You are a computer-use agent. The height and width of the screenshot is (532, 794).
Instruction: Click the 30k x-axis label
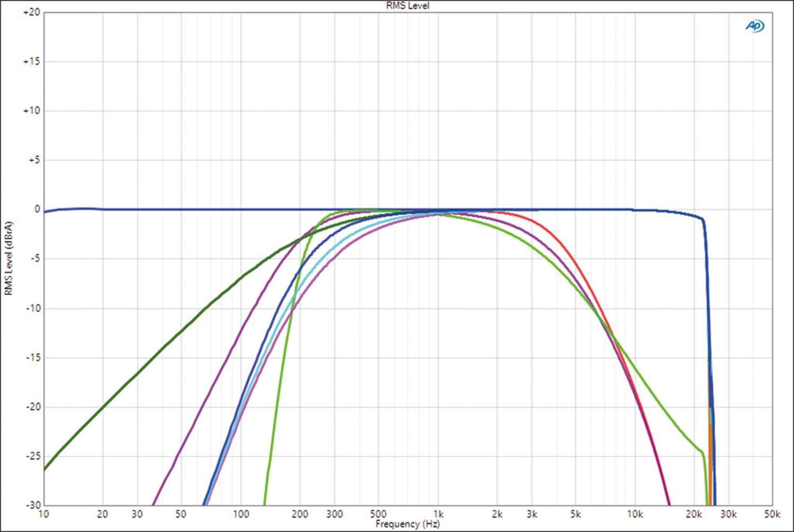pos(728,514)
